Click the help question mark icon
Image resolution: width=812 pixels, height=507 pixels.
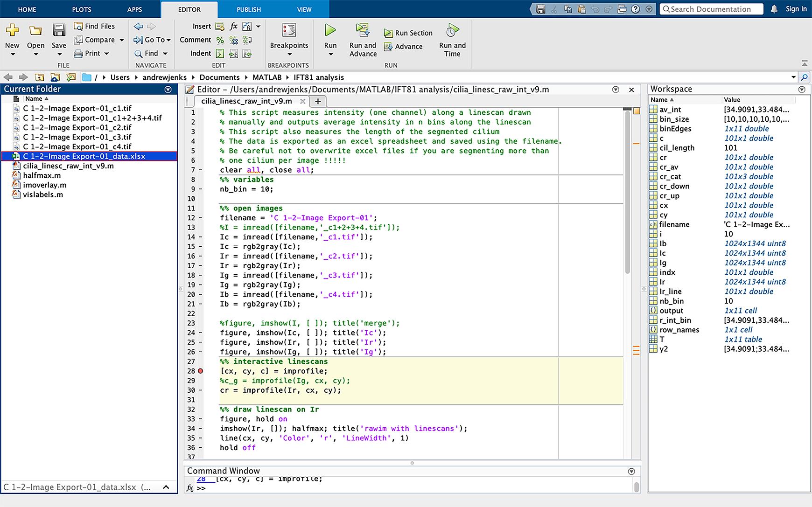tap(635, 9)
